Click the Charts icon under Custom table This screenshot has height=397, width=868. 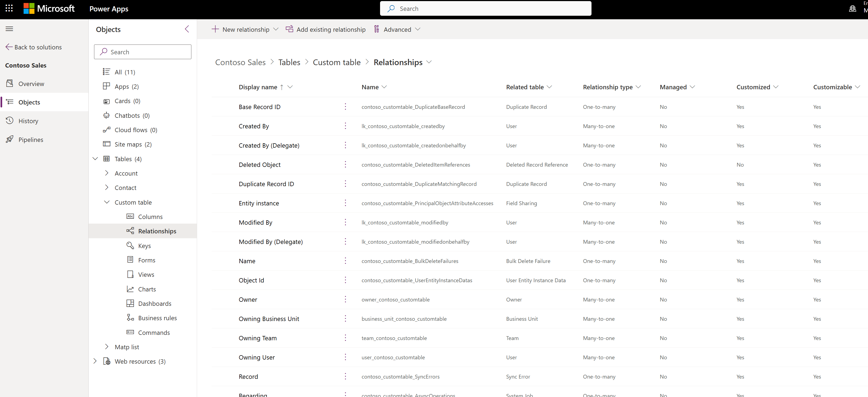(x=130, y=289)
